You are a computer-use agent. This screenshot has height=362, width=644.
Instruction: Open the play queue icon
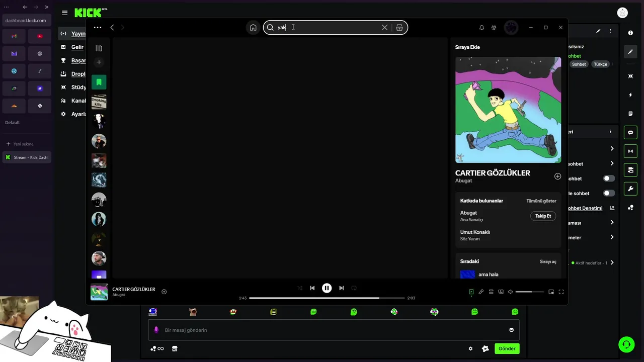(x=491, y=292)
